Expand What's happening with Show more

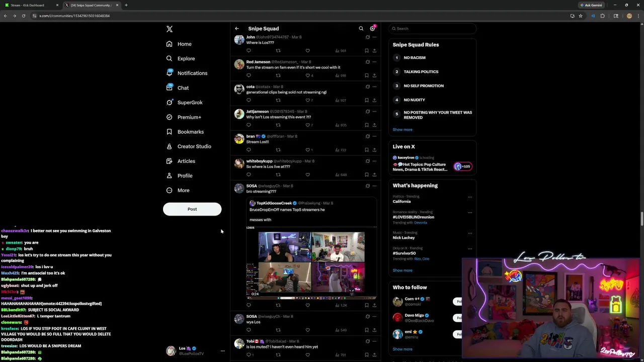403,270
